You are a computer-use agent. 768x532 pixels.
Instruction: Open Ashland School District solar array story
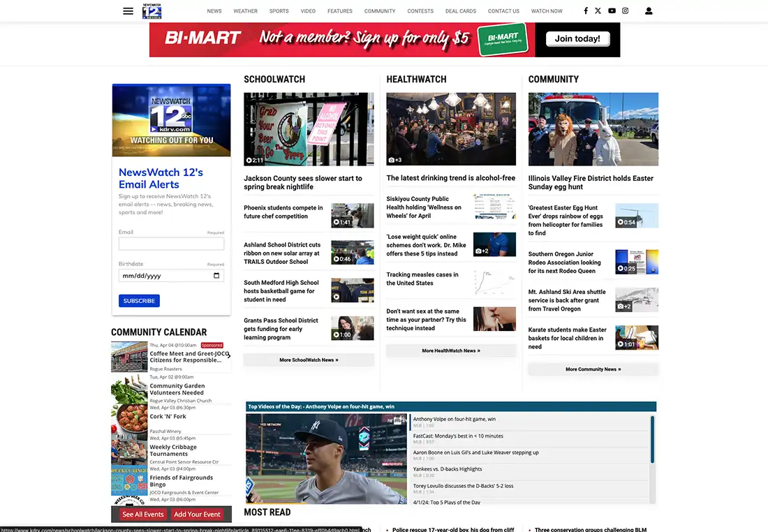point(282,253)
